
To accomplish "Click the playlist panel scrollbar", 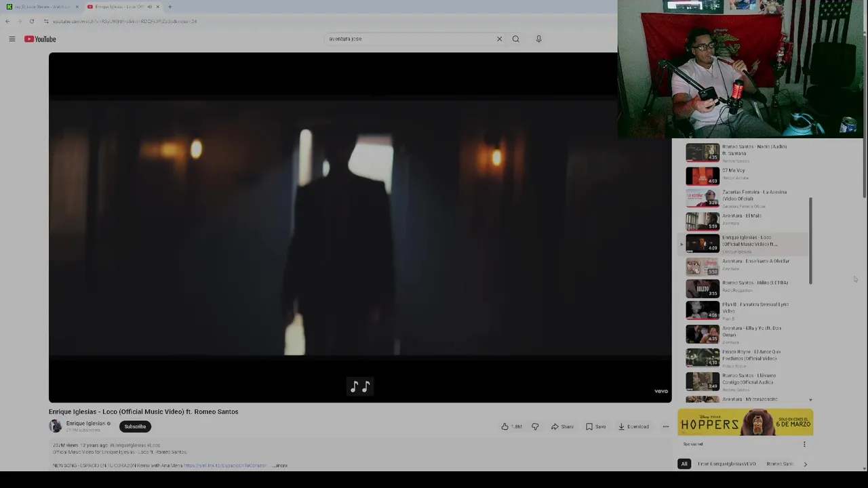I will pyautogui.click(x=810, y=241).
